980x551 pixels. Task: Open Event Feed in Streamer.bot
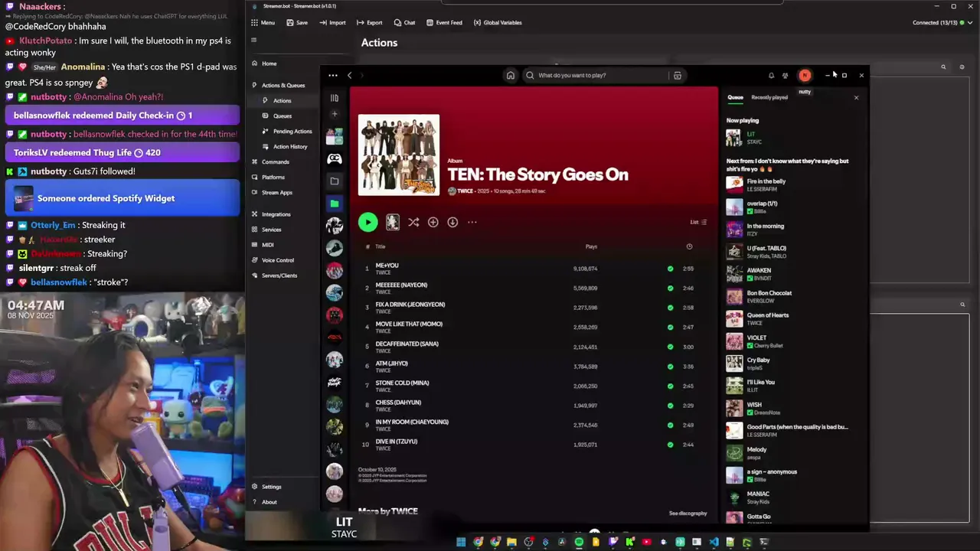[x=444, y=23]
